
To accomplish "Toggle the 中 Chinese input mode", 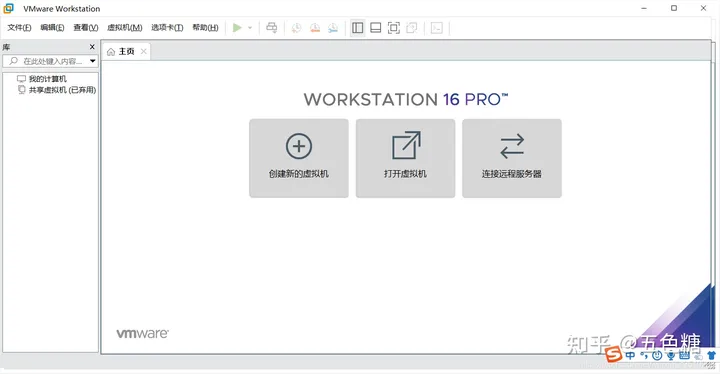I will pos(630,355).
